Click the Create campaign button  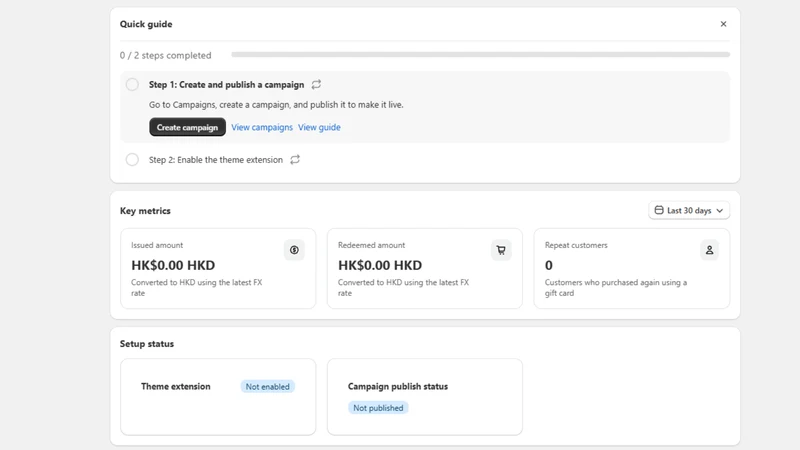[x=187, y=127]
